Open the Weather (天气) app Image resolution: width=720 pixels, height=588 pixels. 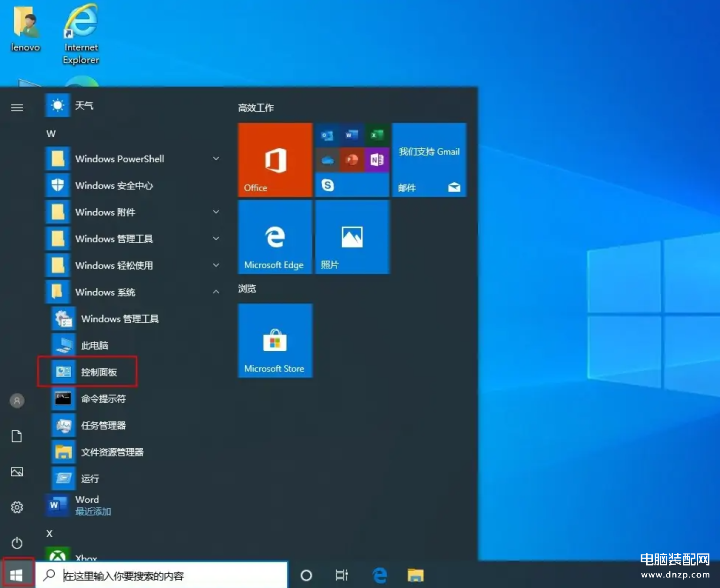pyautogui.click(x=133, y=106)
